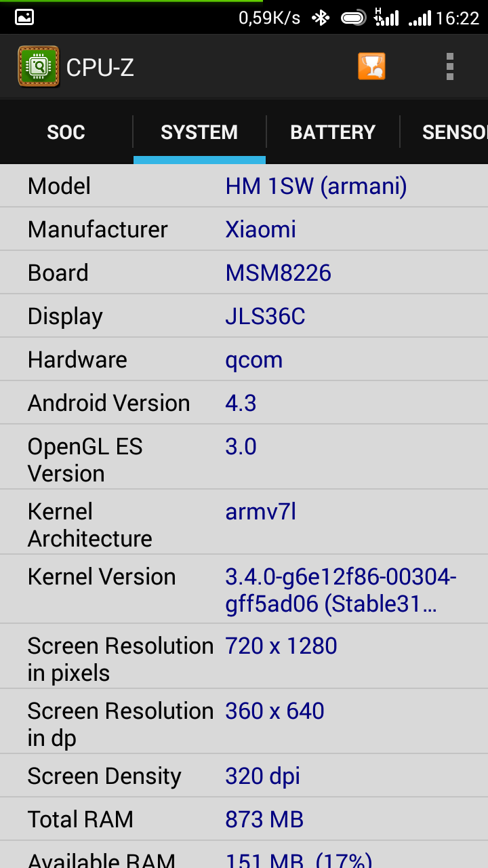Tap the battery indicator icon
488x868 pixels.
click(354, 18)
